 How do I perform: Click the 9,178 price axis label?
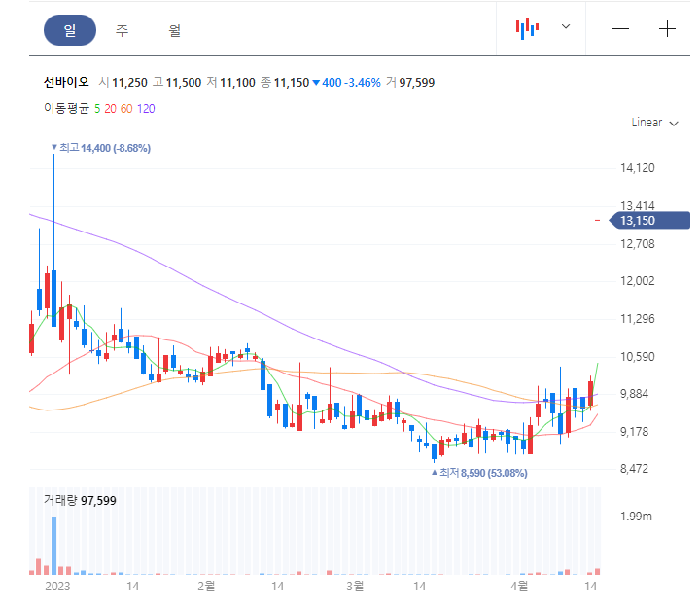tap(634, 431)
